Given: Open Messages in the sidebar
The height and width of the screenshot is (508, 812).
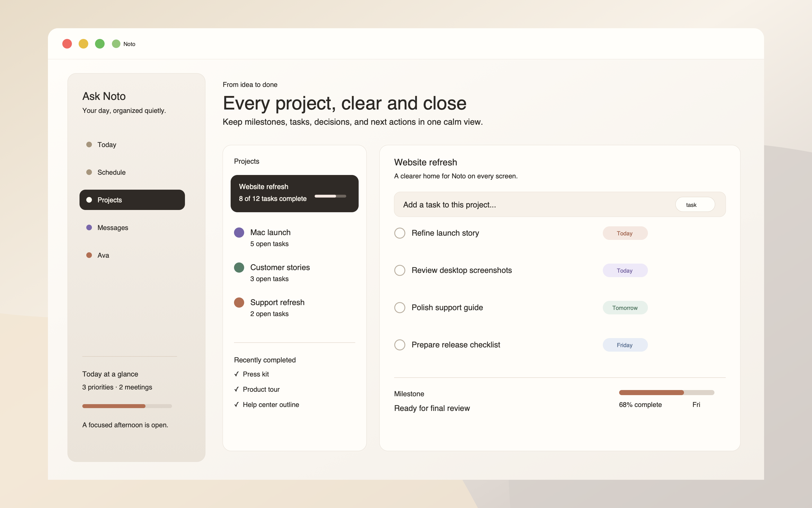Looking at the screenshot, I should [132, 227].
